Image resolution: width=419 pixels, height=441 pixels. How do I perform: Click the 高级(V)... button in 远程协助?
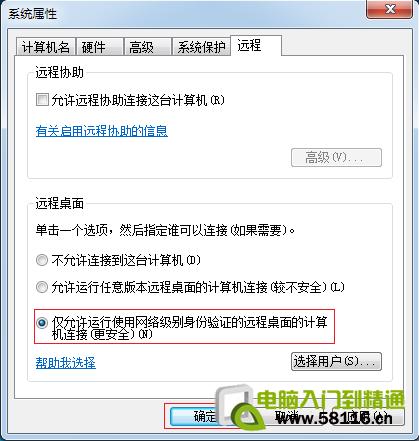pyautogui.click(x=336, y=158)
